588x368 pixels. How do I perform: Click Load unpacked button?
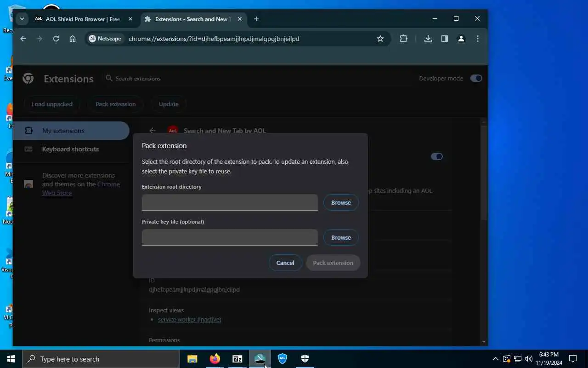tap(52, 104)
